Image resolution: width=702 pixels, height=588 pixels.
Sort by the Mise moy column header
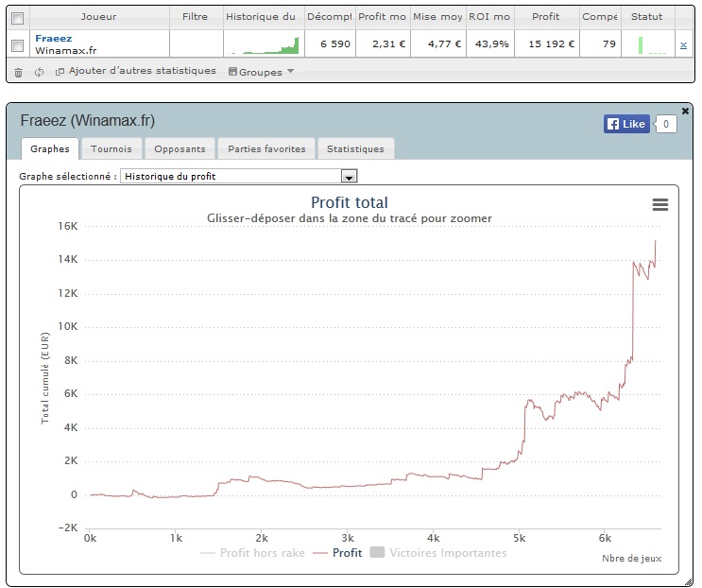tap(437, 17)
